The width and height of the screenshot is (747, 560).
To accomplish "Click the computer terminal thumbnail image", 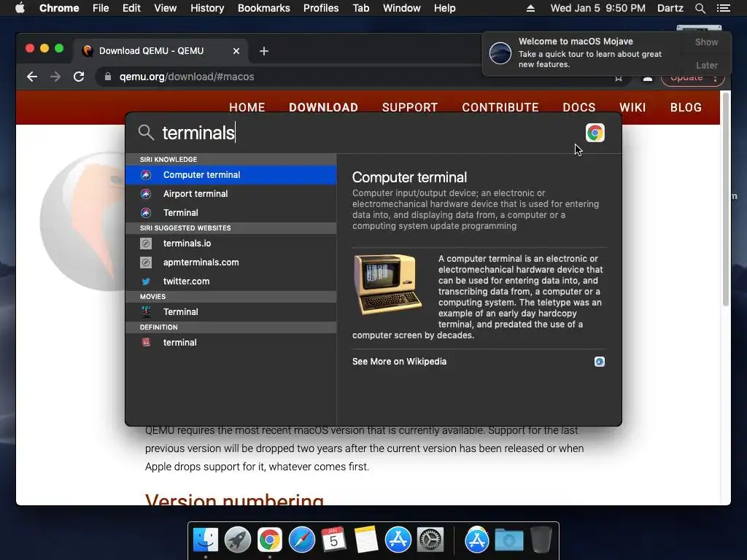I will click(x=388, y=285).
